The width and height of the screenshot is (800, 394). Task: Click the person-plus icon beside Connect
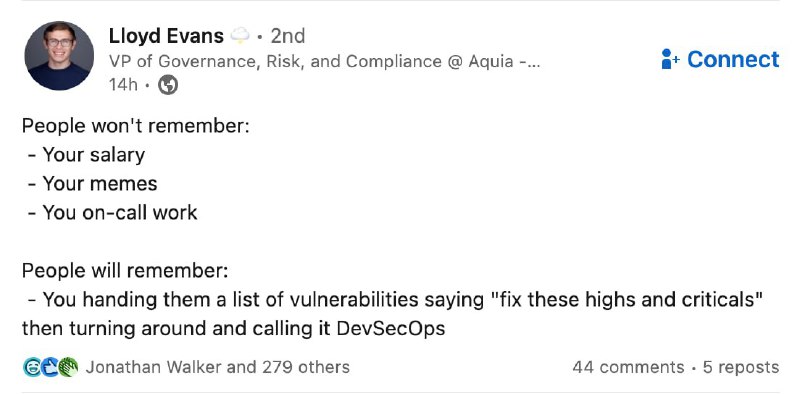(x=669, y=59)
